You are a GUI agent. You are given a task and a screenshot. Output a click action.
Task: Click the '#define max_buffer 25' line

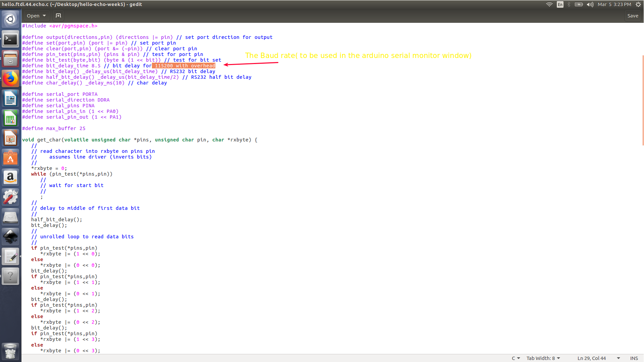pos(54,128)
